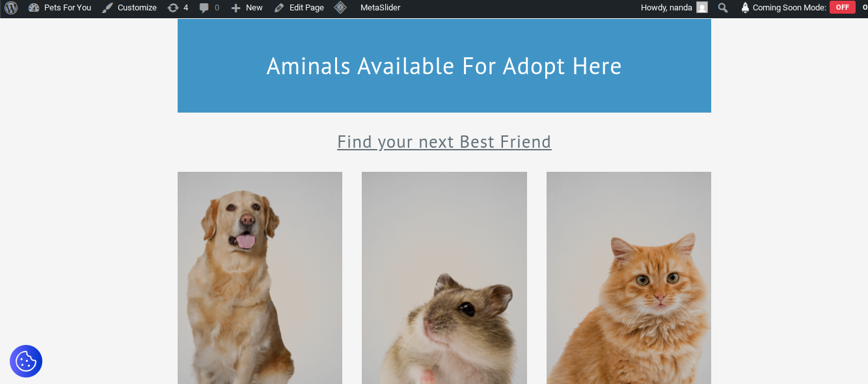Select the golden retriever dog photo
Image resolution: width=868 pixels, height=384 pixels.
tap(260, 278)
